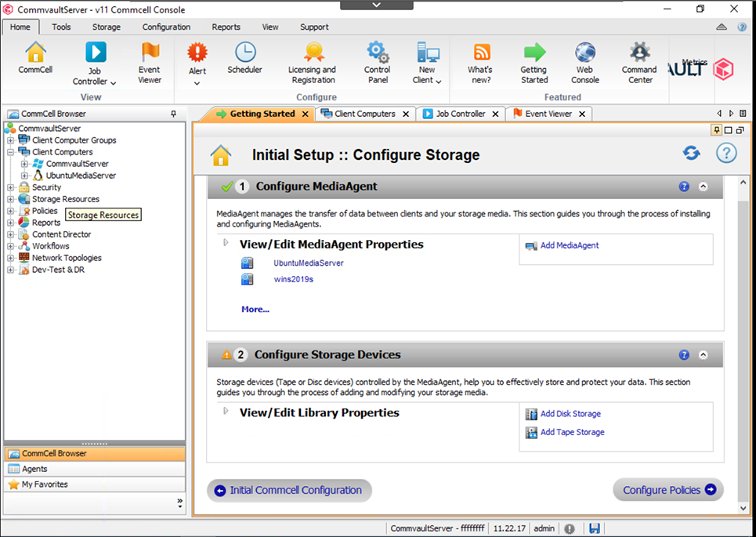This screenshot has width=756, height=537.
Task: Open the wins2019s MediaAgent link
Action: click(294, 279)
